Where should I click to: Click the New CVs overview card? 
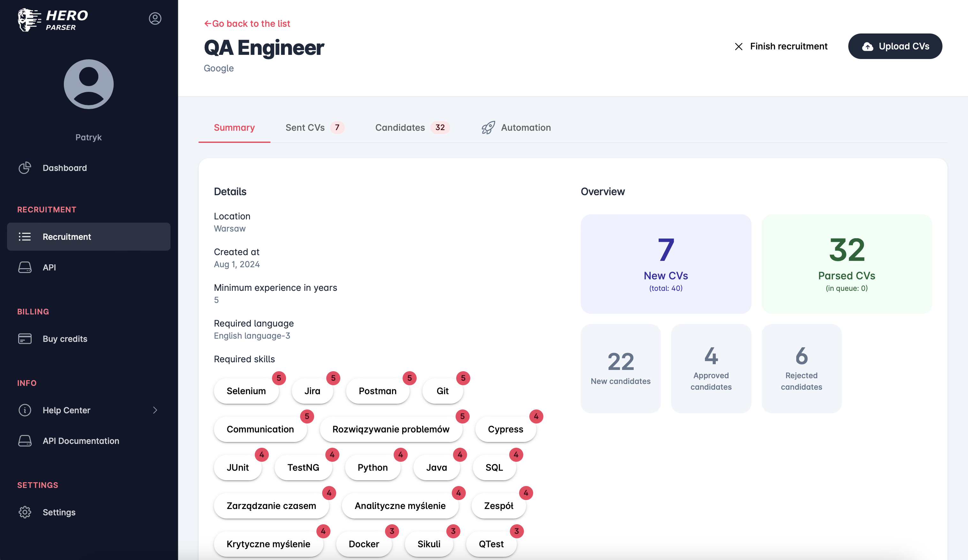tap(665, 264)
